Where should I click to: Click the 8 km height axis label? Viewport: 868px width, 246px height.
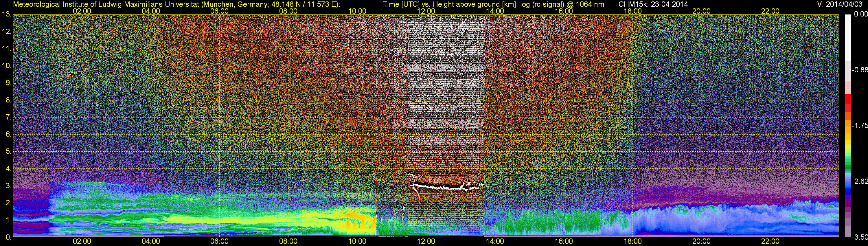coord(8,100)
